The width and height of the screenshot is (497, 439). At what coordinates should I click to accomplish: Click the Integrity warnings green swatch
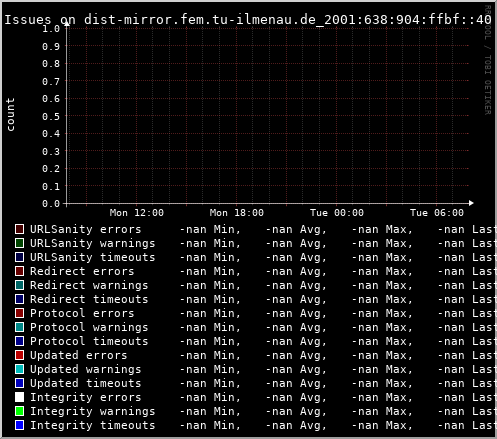20,411
